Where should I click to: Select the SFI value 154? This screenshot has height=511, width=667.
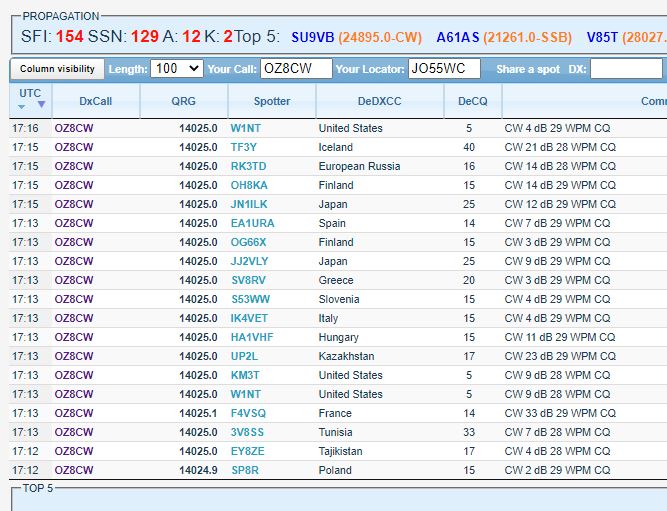coord(70,37)
